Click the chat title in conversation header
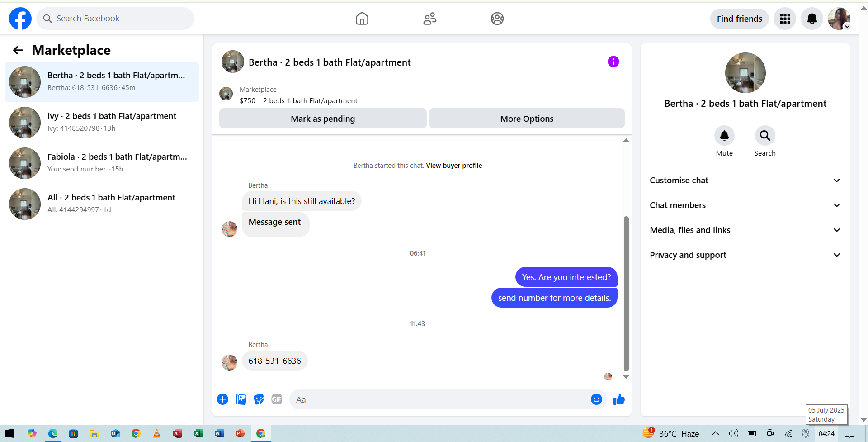Screen dimensions: 868x442 tap(330, 62)
